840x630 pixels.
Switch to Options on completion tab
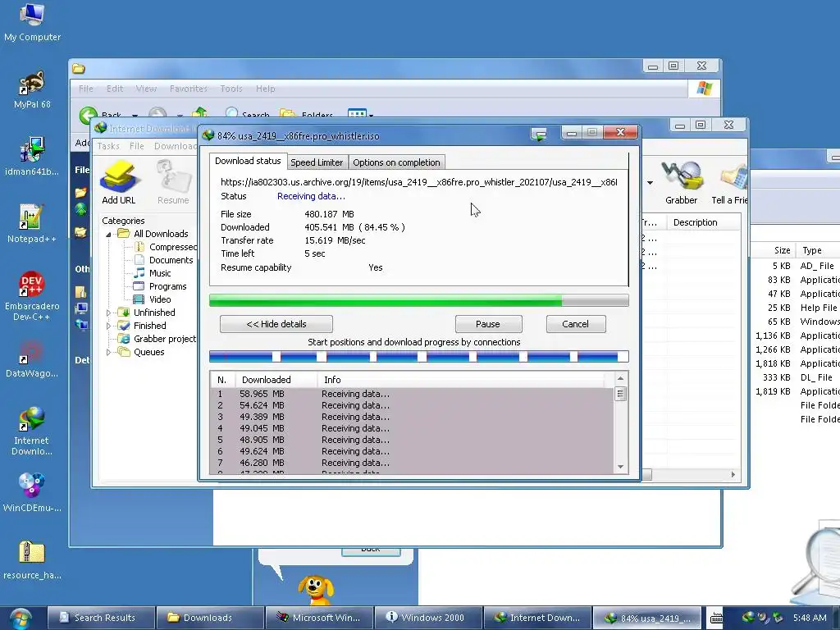click(x=396, y=162)
